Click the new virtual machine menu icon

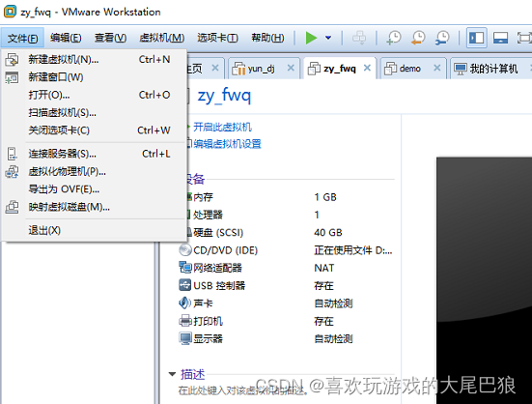point(13,59)
